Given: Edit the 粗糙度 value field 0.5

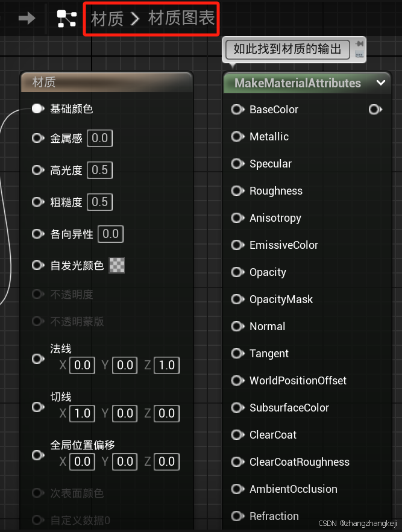Looking at the screenshot, I should [x=100, y=202].
